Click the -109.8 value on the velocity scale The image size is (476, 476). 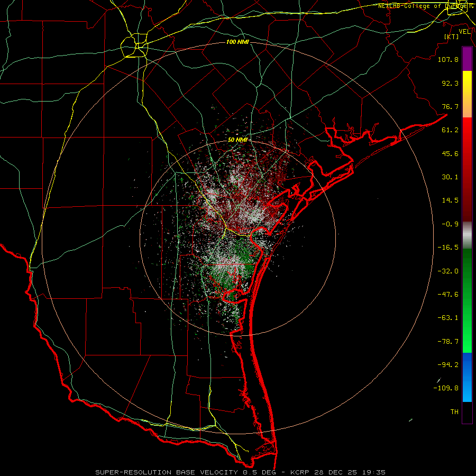tap(446, 388)
